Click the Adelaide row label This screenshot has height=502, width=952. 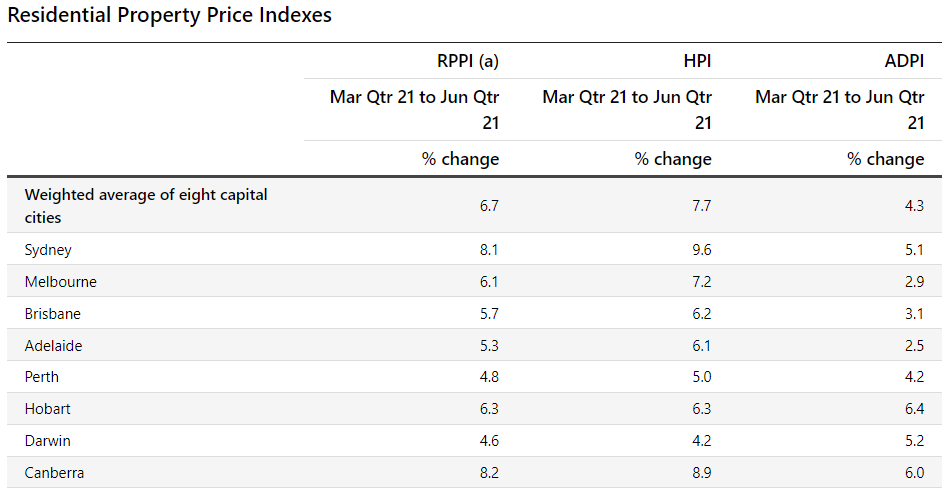54,346
